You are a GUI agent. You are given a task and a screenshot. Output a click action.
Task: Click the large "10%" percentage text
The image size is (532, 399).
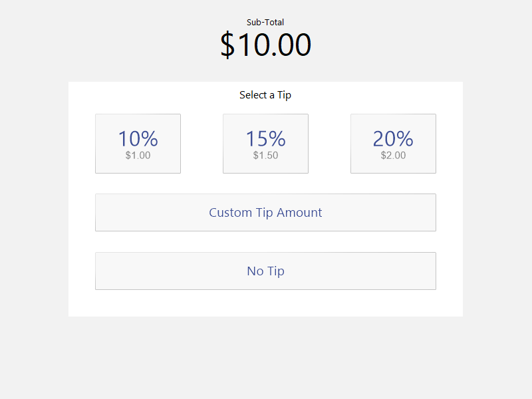pyautogui.click(x=138, y=138)
